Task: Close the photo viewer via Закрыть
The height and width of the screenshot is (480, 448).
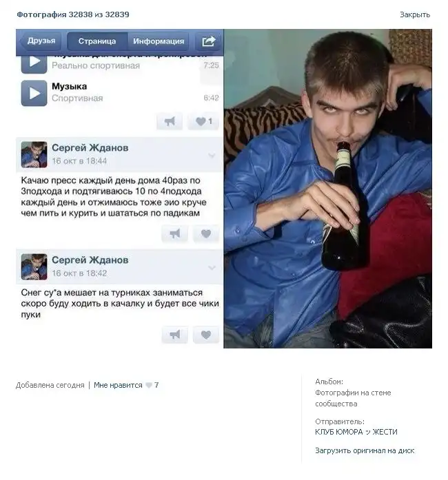Action: coord(415,14)
